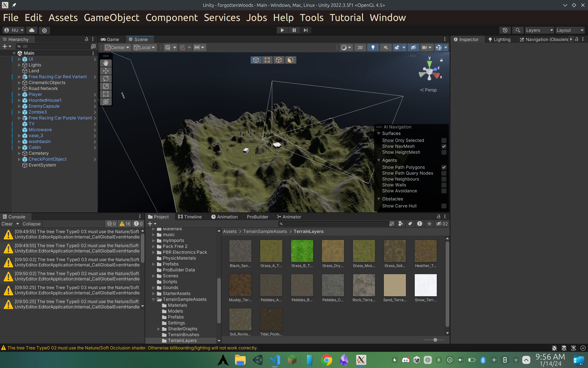Switch to the Game tab

coord(110,39)
